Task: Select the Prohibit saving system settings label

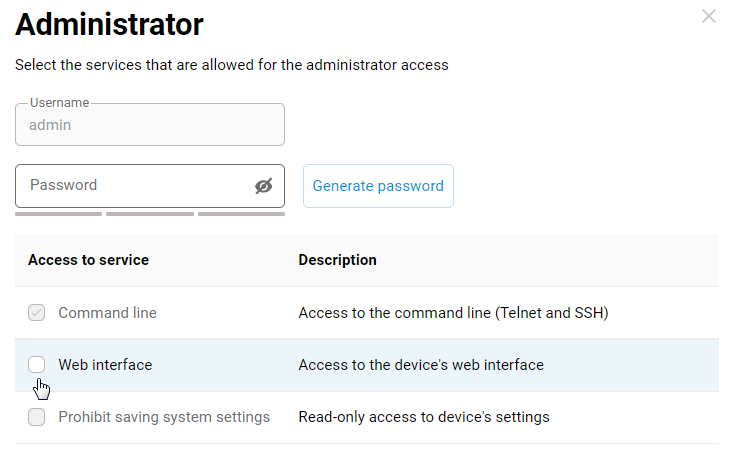Action: point(164,417)
